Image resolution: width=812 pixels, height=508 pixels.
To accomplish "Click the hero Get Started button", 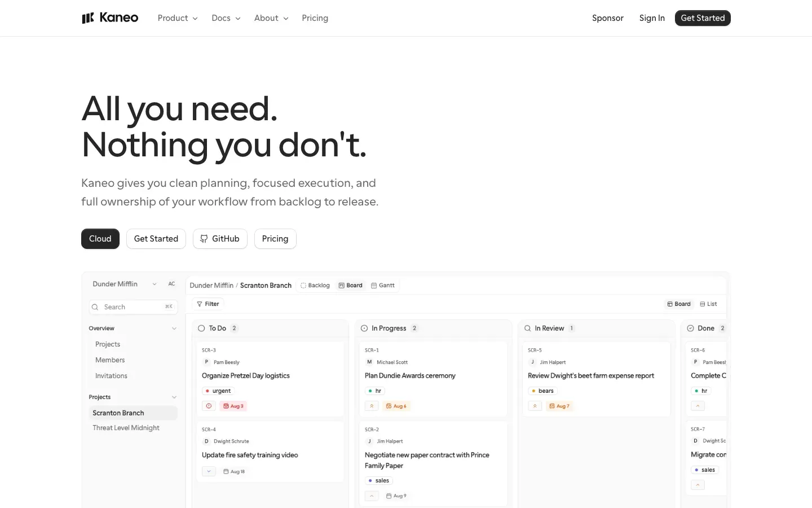I will click(156, 239).
